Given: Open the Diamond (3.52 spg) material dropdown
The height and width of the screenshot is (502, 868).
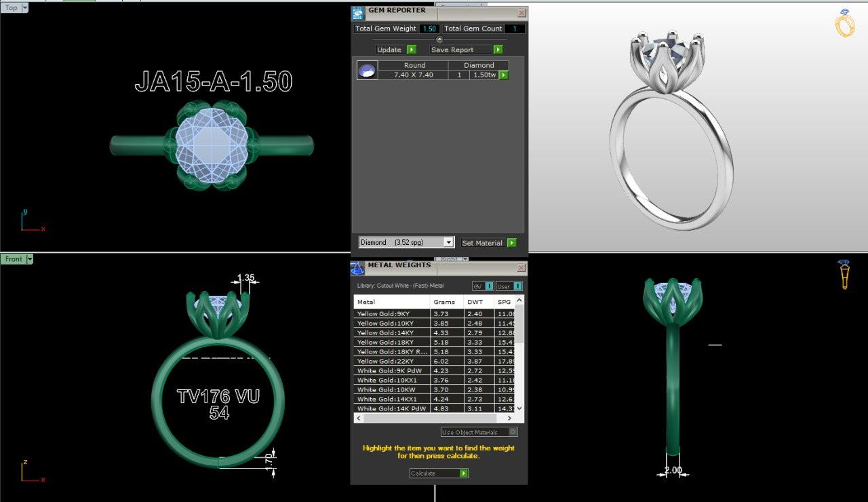Looking at the screenshot, I should (x=406, y=242).
